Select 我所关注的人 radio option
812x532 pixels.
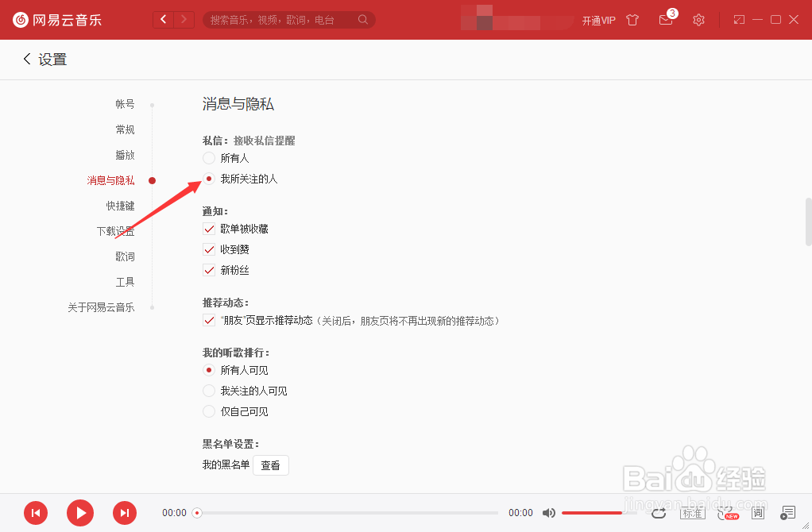click(x=209, y=179)
